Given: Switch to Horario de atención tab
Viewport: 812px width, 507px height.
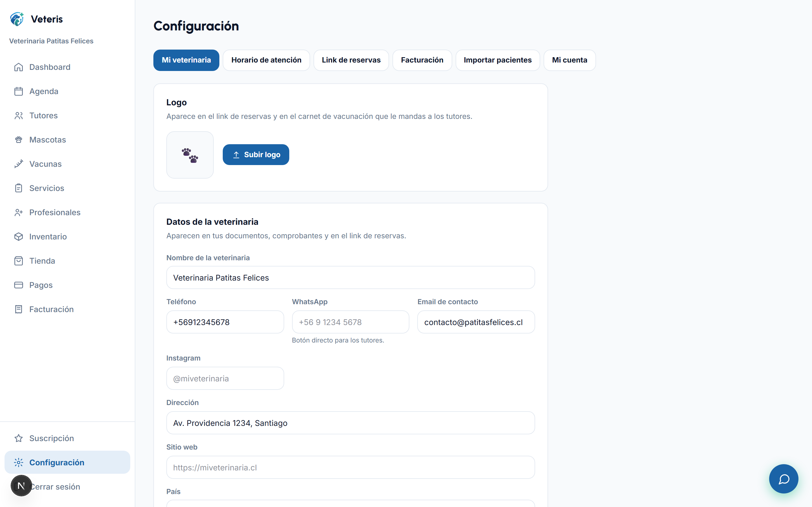Looking at the screenshot, I should 266,60.
